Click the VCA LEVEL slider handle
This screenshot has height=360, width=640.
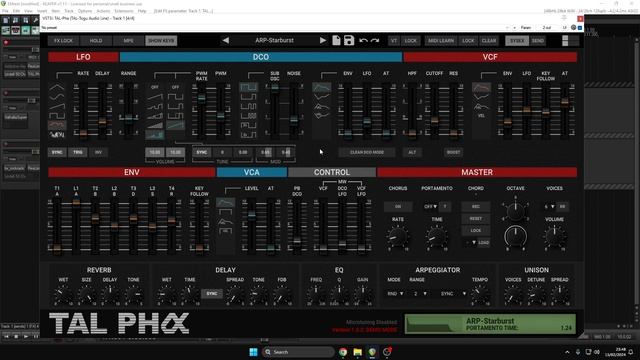(x=251, y=215)
